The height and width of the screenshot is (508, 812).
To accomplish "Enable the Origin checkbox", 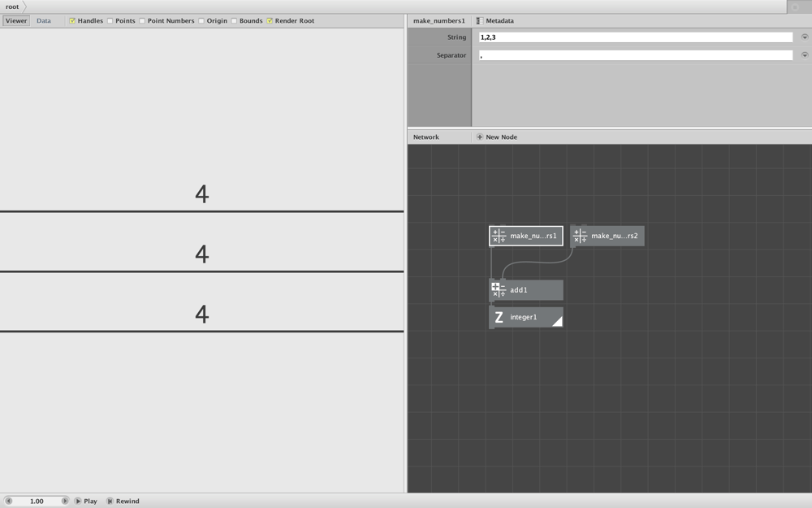I will pyautogui.click(x=201, y=21).
